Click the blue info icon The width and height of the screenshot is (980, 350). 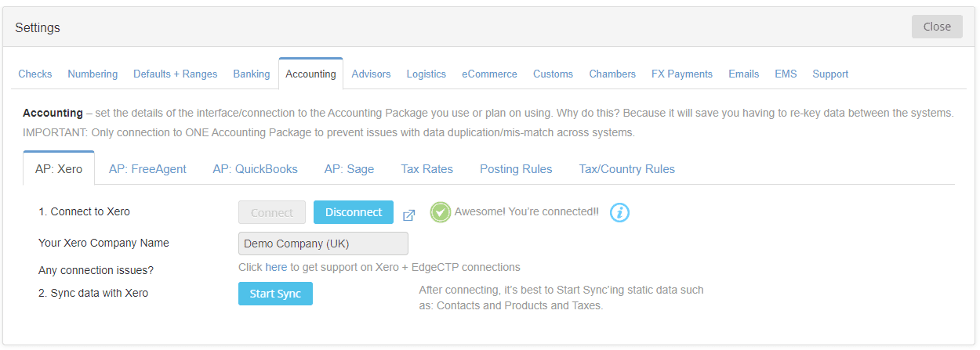(x=620, y=212)
